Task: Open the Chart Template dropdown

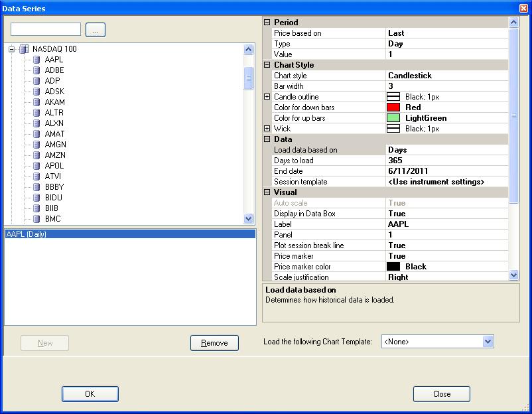Action: point(488,342)
